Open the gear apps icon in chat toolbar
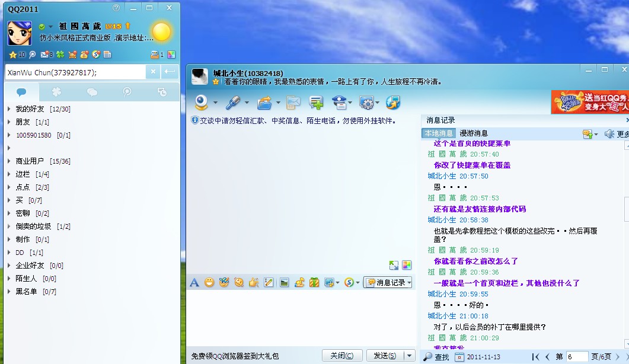The image size is (629, 364). click(x=366, y=103)
